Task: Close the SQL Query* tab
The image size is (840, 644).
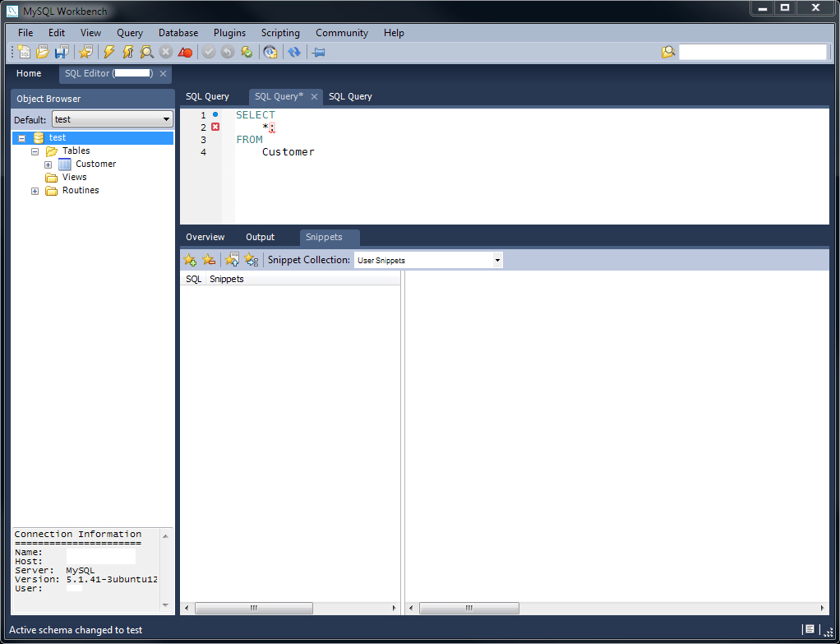Action: pos(315,96)
